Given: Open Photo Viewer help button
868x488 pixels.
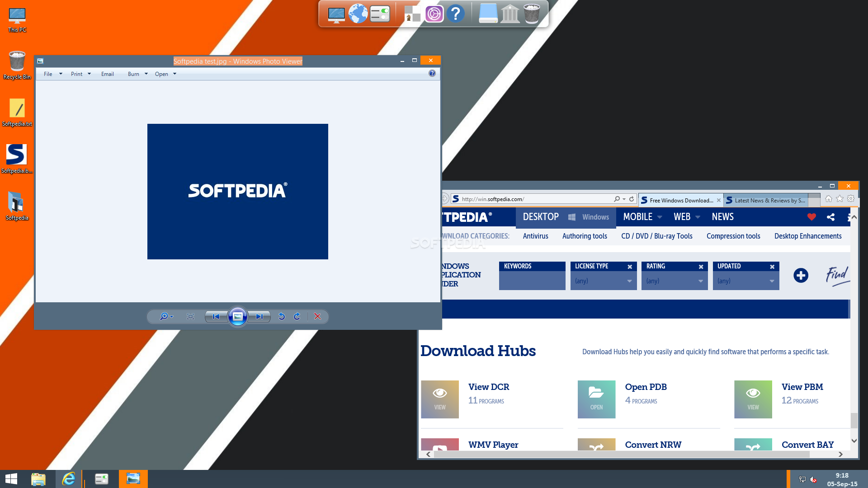Looking at the screenshot, I should pyautogui.click(x=432, y=73).
